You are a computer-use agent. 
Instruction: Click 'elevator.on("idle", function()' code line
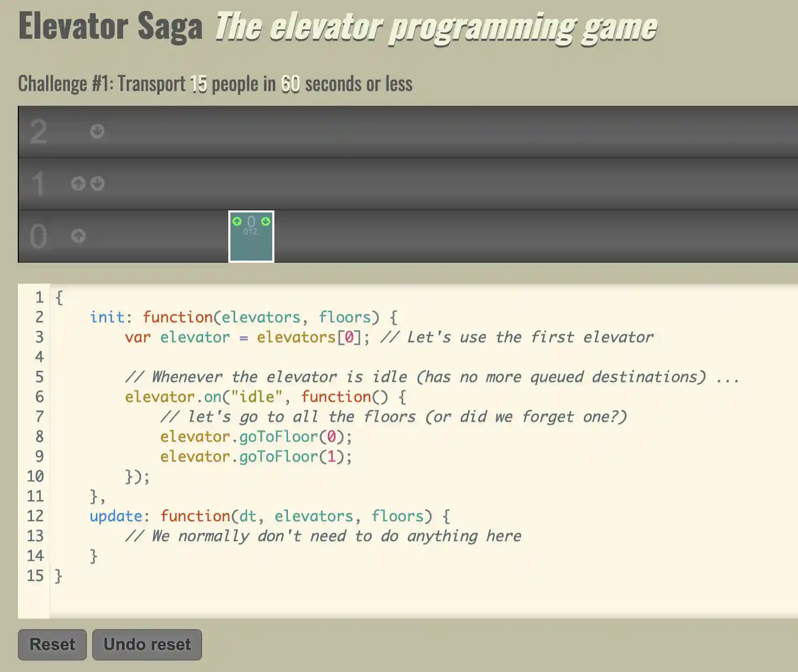click(265, 397)
